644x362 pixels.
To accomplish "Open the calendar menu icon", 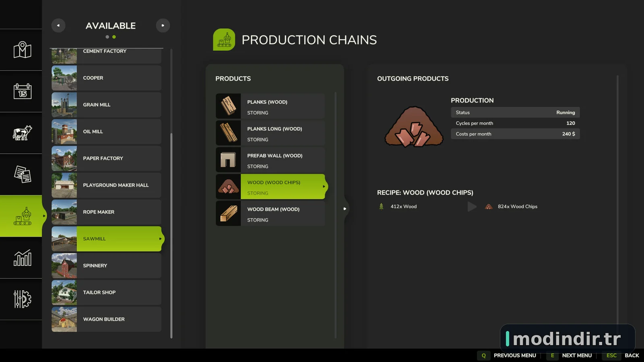I will click(23, 91).
